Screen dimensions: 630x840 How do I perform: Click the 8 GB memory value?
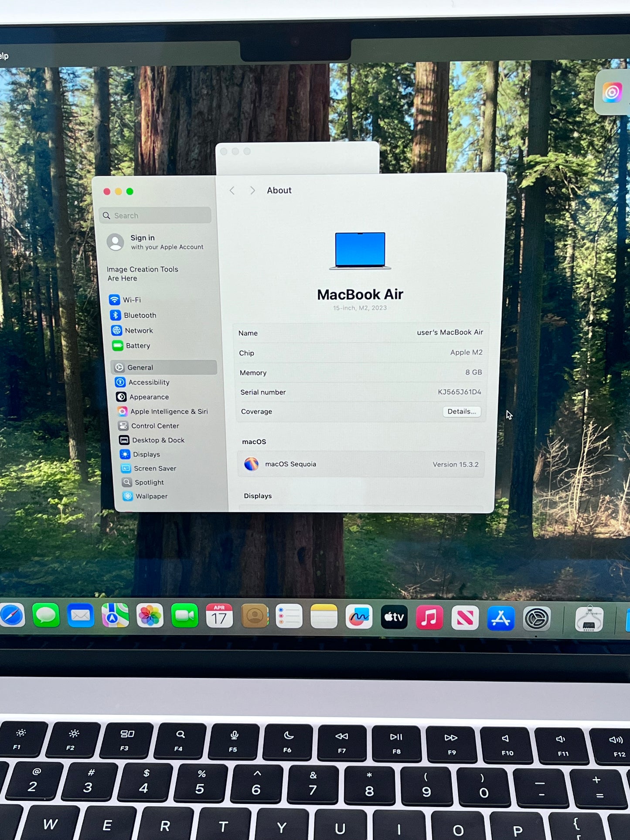pyautogui.click(x=473, y=372)
